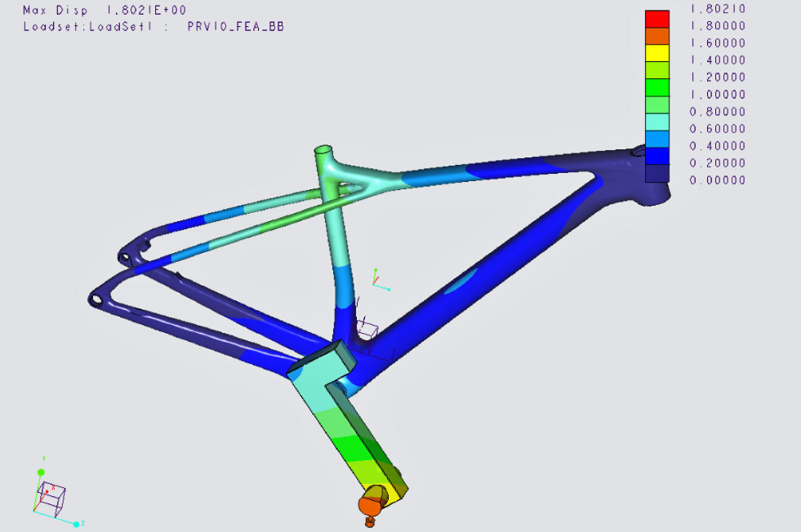Click the 1.80210 maximum legend value
This screenshot has height=532, width=801.
718,8
